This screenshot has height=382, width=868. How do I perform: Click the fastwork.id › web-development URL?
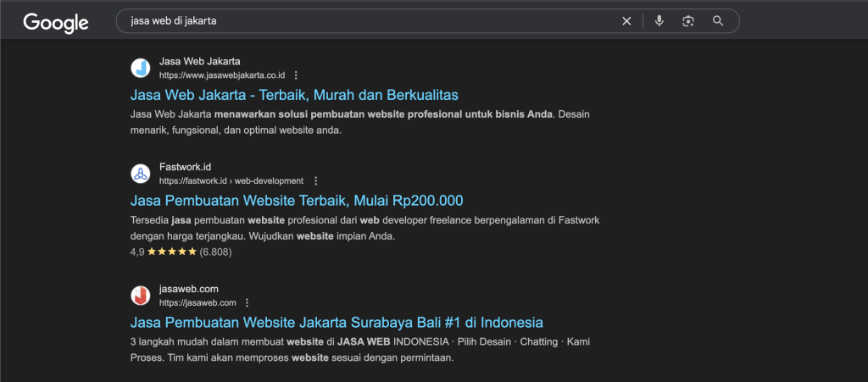tap(231, 180)
